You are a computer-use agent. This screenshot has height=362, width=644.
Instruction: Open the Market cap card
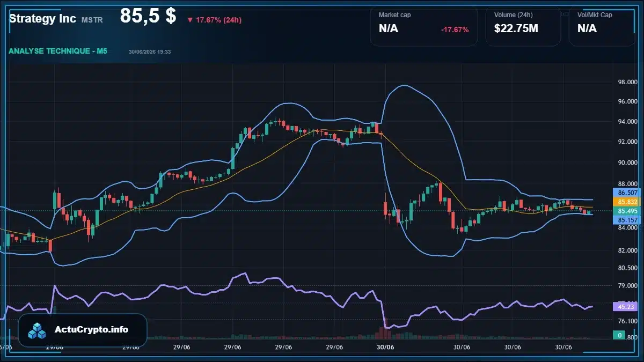(x=424, y=27)
